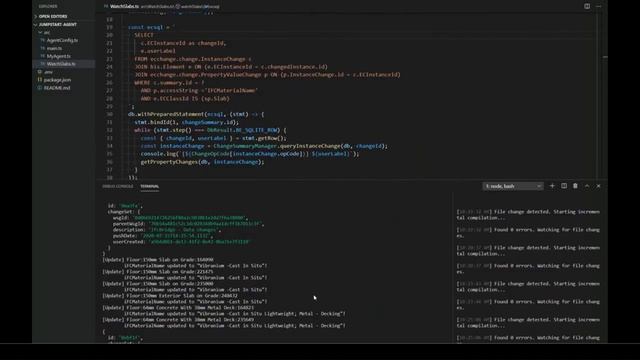
Task: Collapse the JUMPSTART AGENT folder section
Action: 57,24
